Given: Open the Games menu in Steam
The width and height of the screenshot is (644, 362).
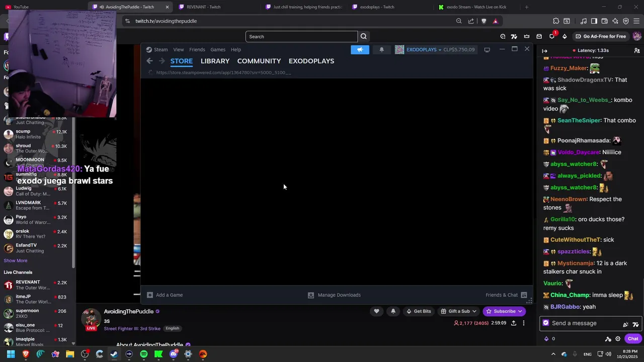Looking at the screenshot, I should [x=218, y=50].
